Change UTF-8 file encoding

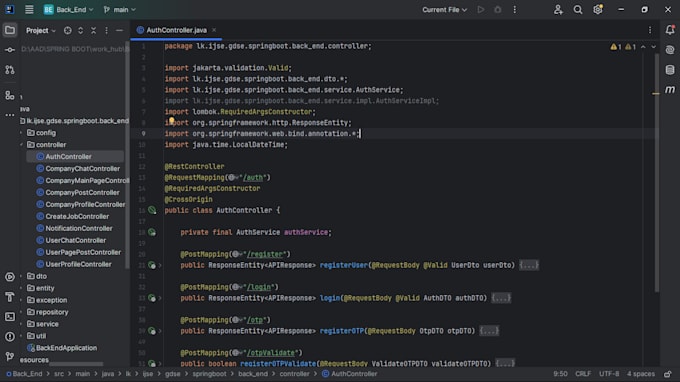point(609,374)
